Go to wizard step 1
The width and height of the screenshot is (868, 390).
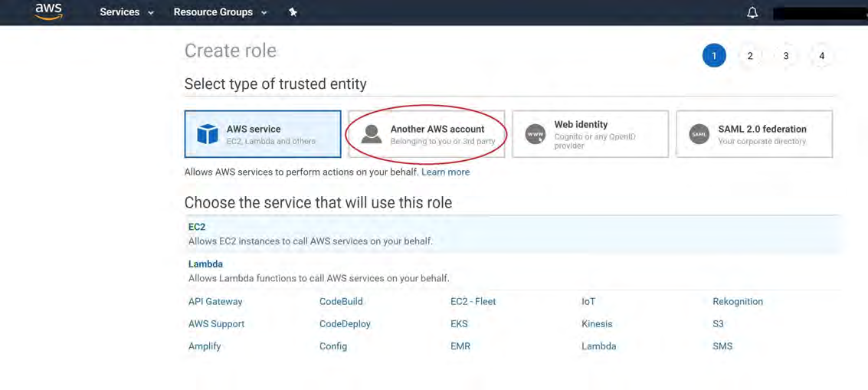[714, 55]
